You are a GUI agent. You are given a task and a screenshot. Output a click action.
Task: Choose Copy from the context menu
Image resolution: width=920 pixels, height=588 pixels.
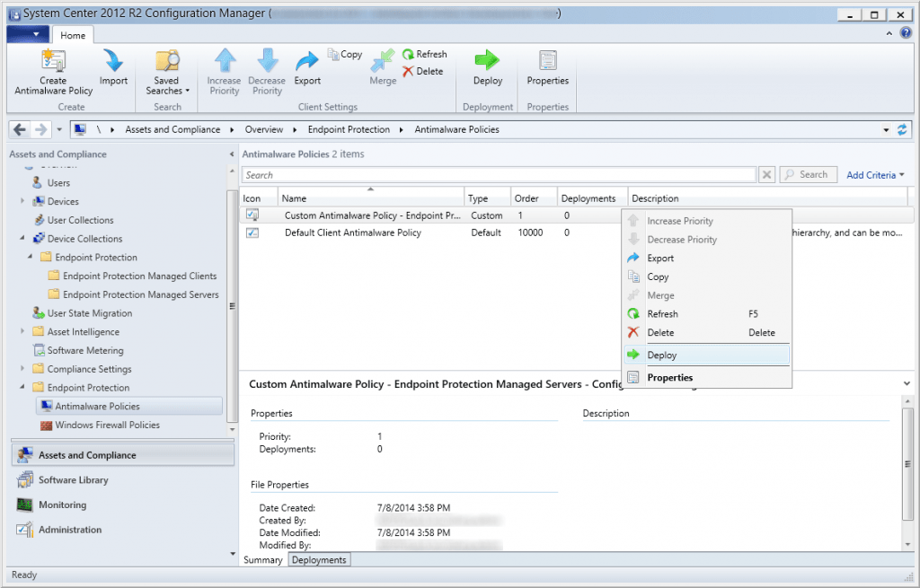pos(706,276)
